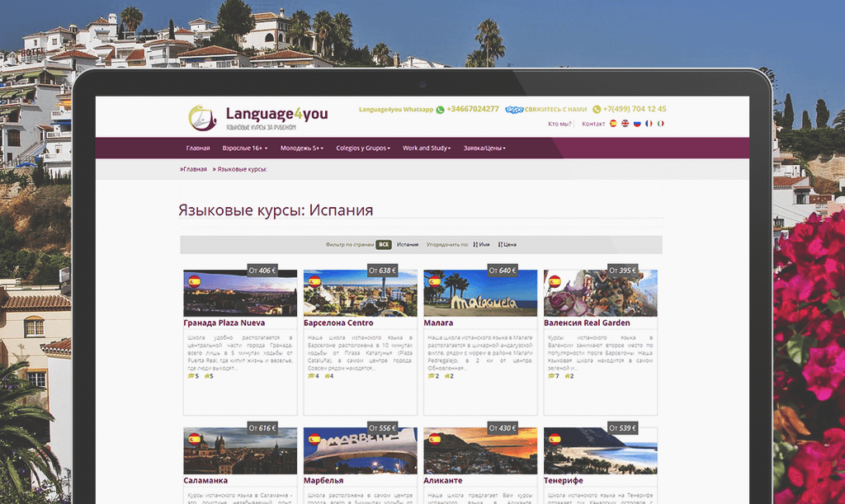
Task: Click courses cap icon on Гранада card
Action: [191, 376]
